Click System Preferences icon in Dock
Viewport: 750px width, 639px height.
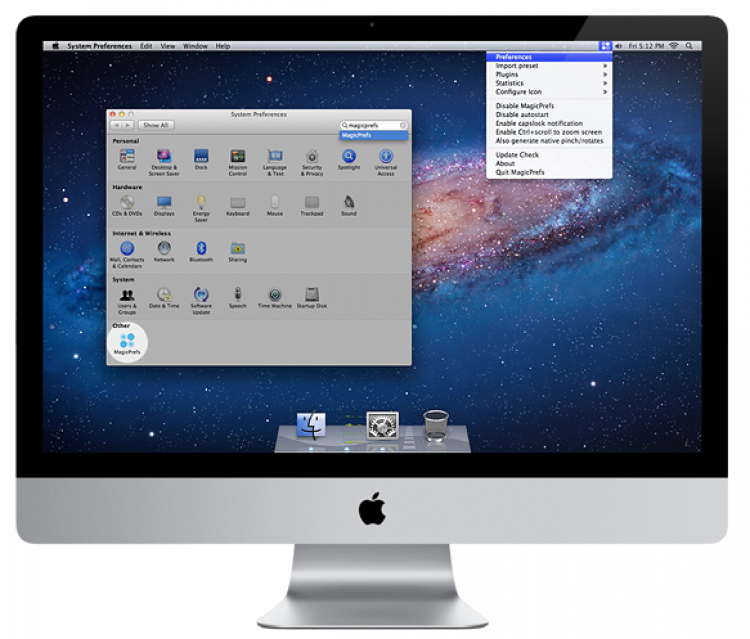pos(382,426)
